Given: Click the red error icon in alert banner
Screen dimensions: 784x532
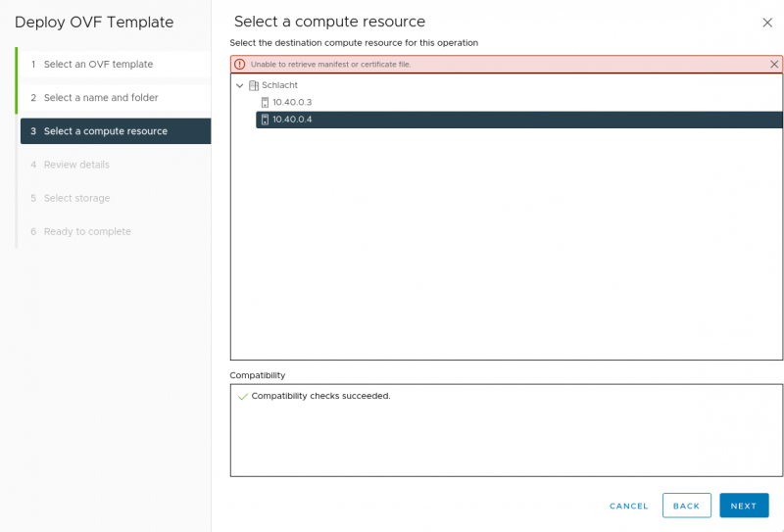Looking at the screenshot, I should (240, 64).
